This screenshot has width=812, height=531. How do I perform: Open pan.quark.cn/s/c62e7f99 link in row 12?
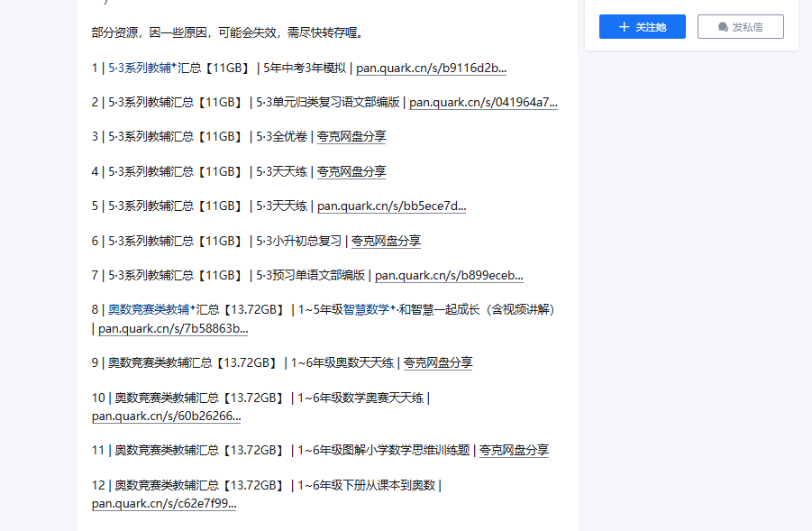click(x=165, y=503)
